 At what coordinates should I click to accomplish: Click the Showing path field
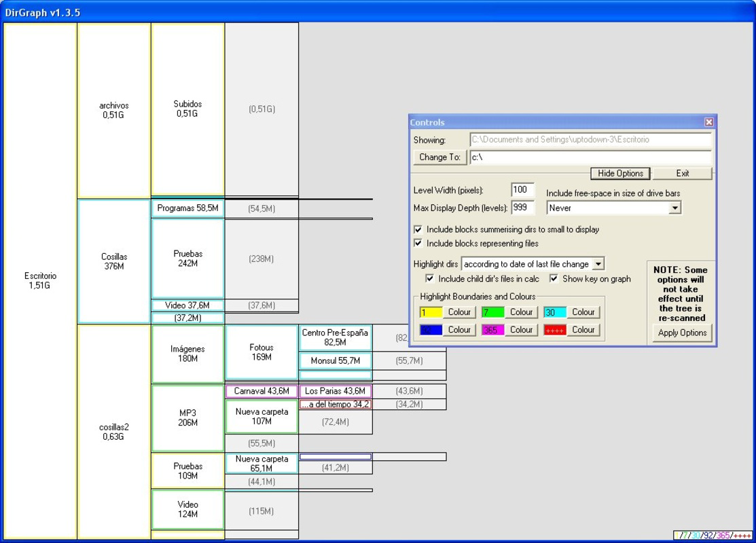[591, 140]
